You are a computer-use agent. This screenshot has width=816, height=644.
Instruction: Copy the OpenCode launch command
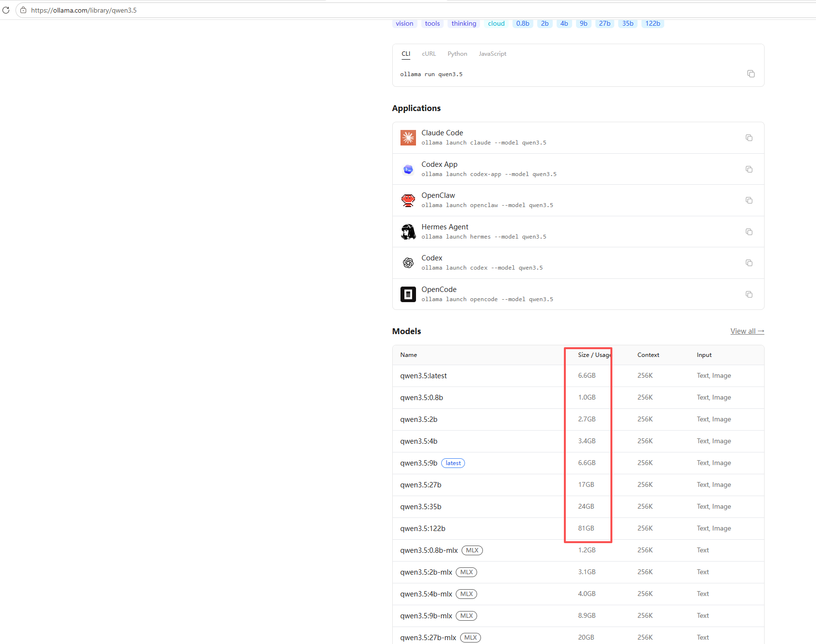click(x=749, y=294)
